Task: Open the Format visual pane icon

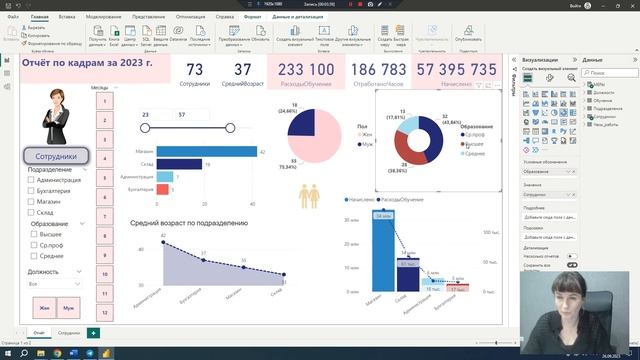Action: click(550, 78)
